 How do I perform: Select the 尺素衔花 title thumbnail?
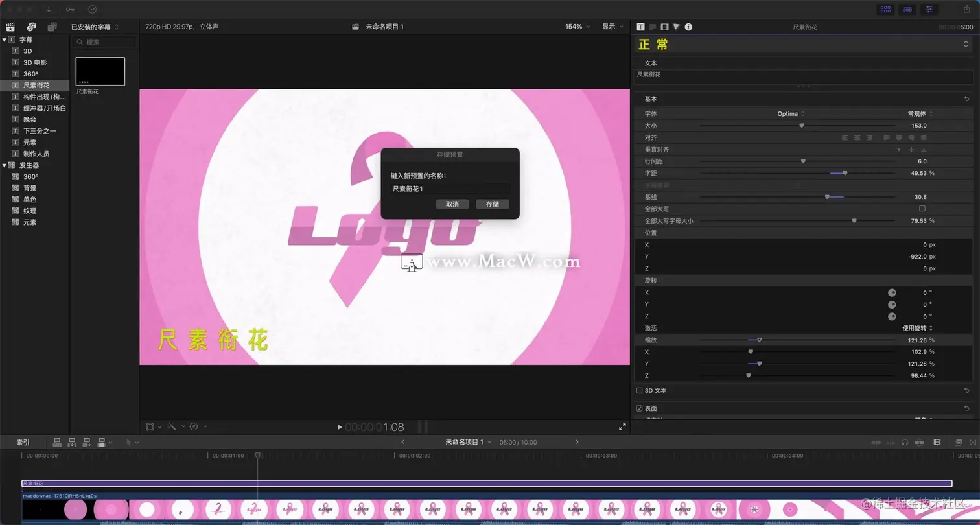[100, 71]
